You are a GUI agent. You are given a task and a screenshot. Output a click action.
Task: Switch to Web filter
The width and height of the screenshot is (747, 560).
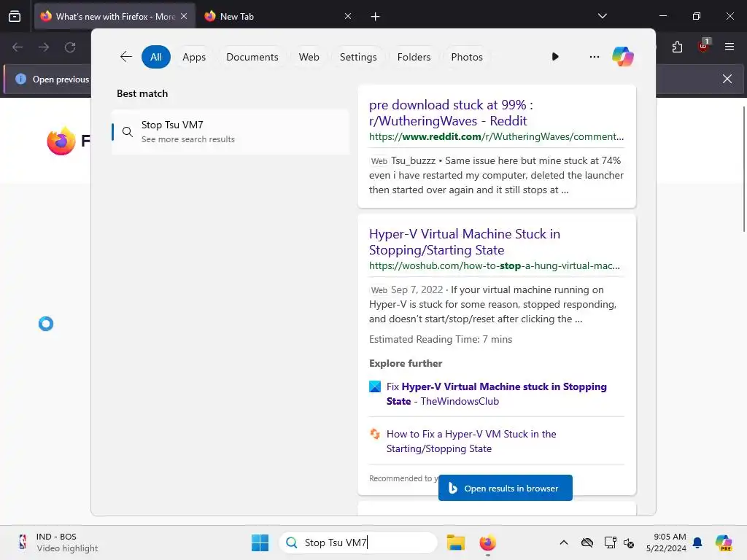pyautogui.click(x=309, y=57)
